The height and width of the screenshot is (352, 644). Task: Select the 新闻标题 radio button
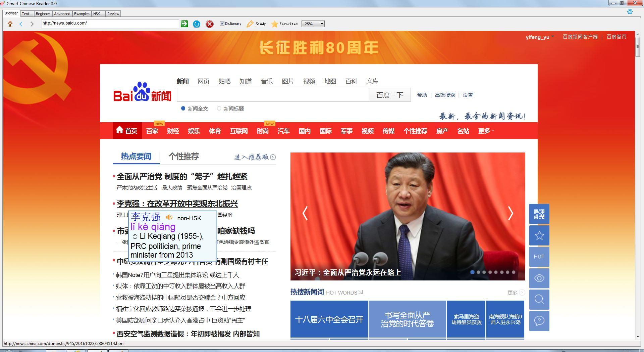(219, 108)
